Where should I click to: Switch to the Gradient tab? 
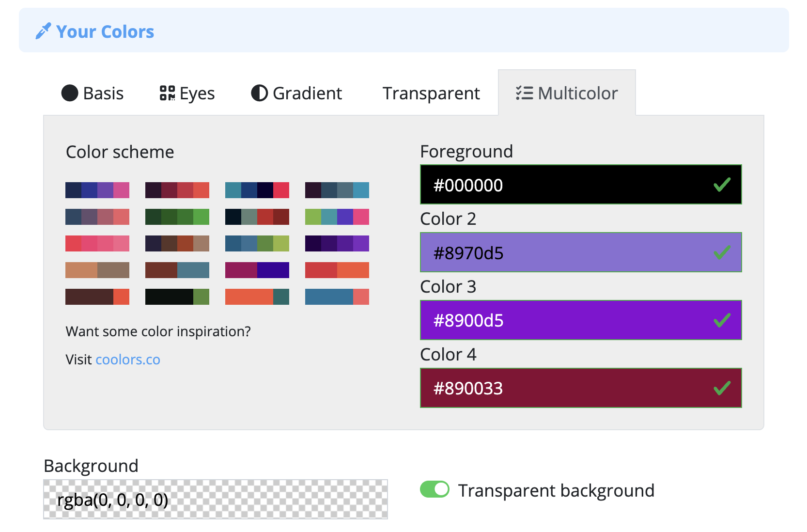pos(307,93)
